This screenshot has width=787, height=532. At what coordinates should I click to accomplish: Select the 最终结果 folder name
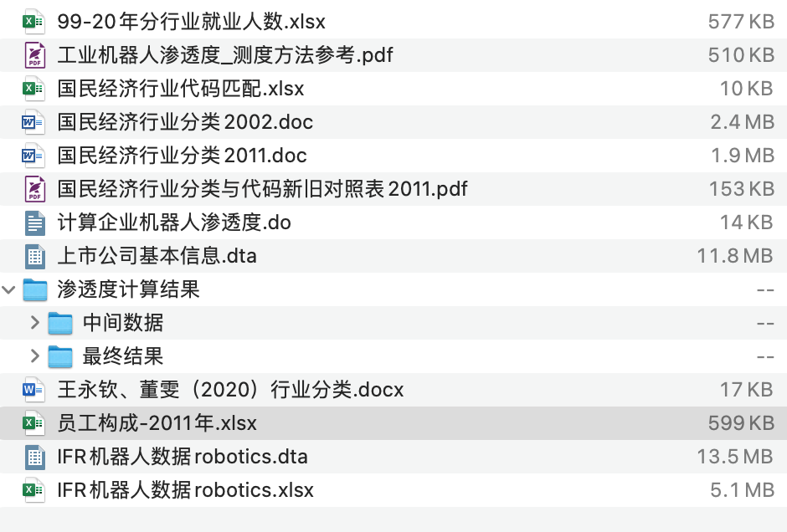tap(122, 356)
